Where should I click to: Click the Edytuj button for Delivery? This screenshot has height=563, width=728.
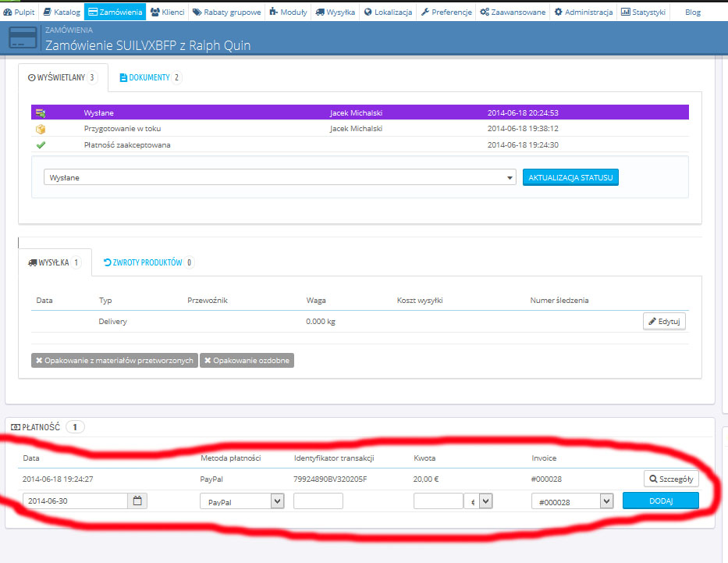pyautogui.click(x=664, y=322)
